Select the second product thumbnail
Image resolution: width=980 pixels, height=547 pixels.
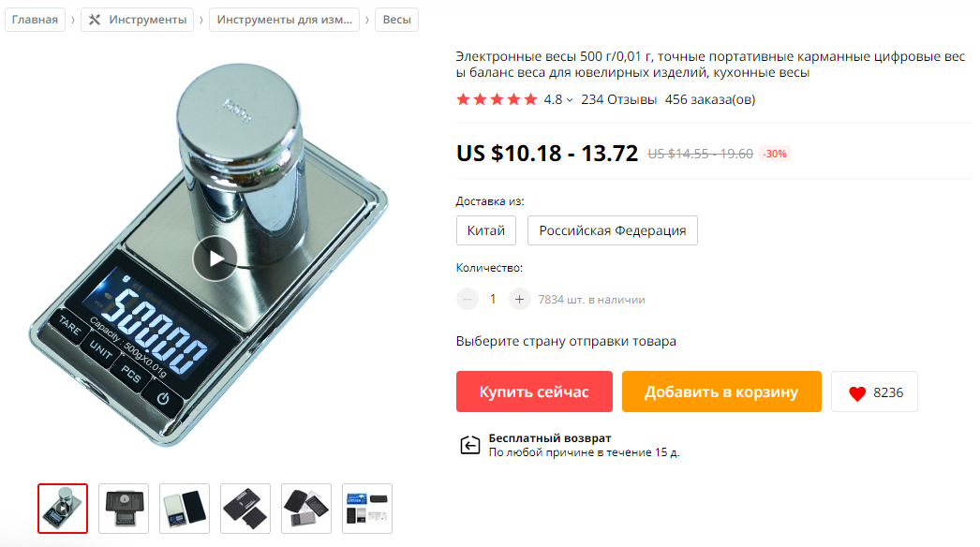124,509
